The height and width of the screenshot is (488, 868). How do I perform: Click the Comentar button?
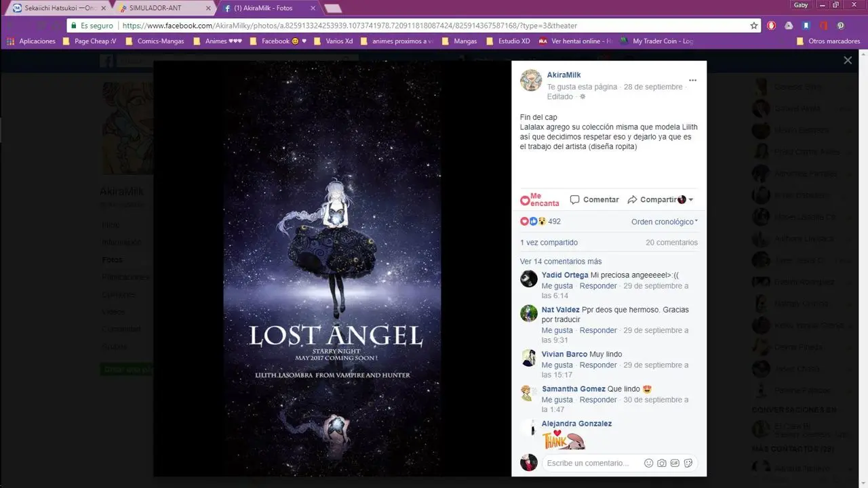coord(595,199)
